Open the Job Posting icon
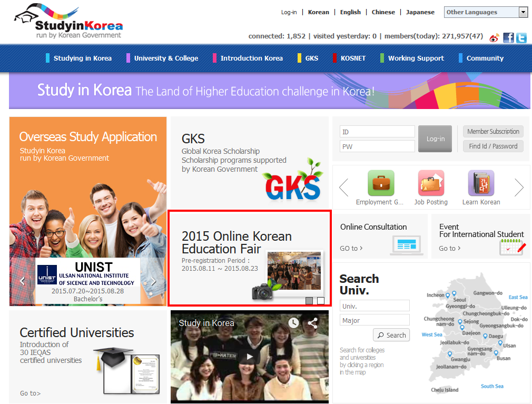Viewport: 532px width, 404px height. pyautogui.click(x=431, y=183)
